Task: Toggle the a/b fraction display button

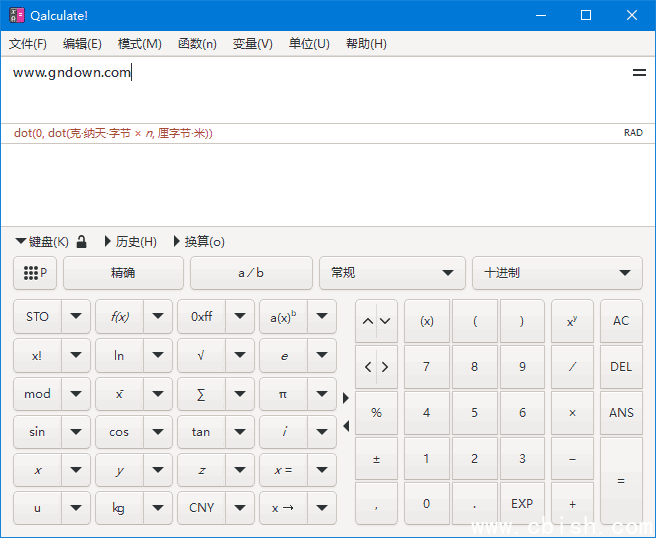Action: click(251, 273)
